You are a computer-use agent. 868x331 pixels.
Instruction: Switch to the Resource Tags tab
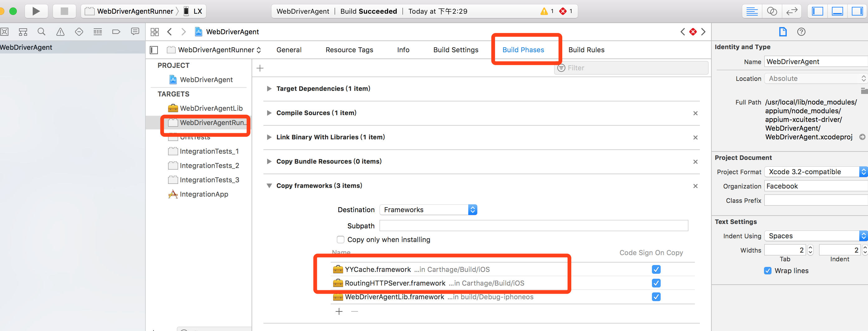point(349,50)
